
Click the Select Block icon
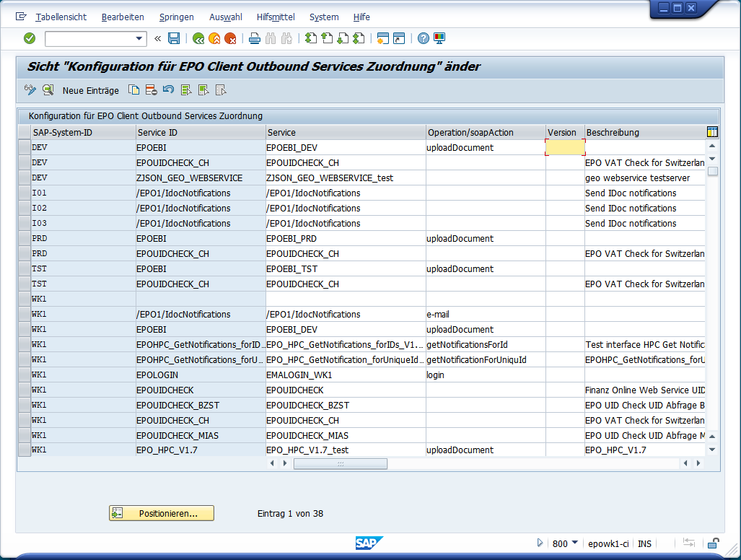[203, 89]
